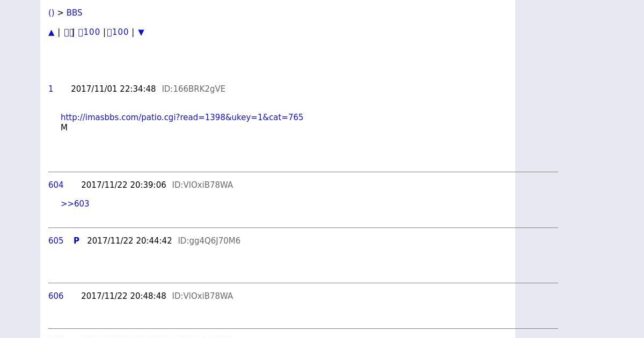Follow the >>603 reply reference
This screenshot has width=644, height=338.
(75, 204)
